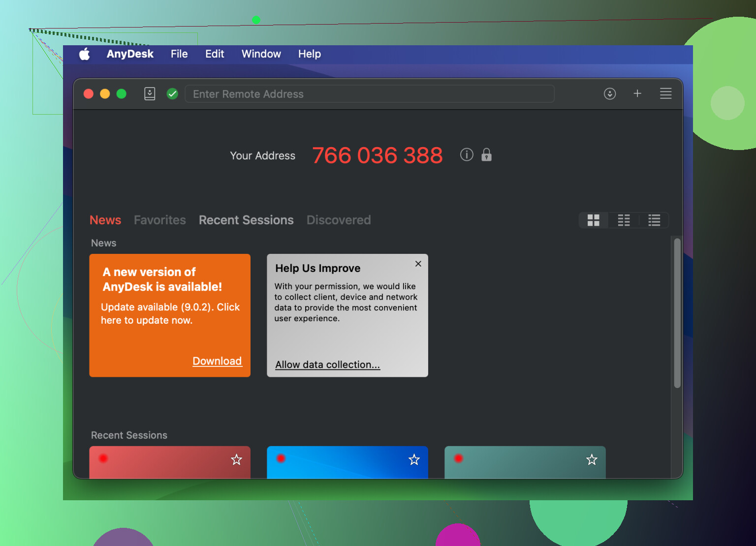Viewport: 756px width, 546px height.
Task: Switch to the News tab
Action: click(x=105, y=220)
